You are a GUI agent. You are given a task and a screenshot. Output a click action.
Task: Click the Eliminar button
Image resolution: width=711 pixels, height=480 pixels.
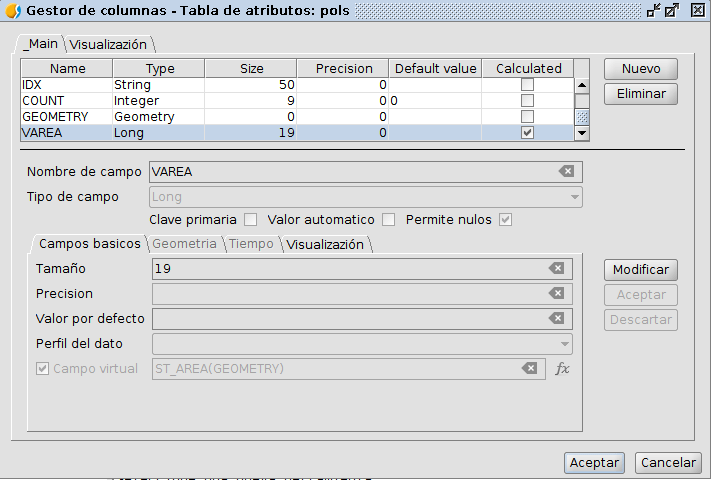click(640, 94)
